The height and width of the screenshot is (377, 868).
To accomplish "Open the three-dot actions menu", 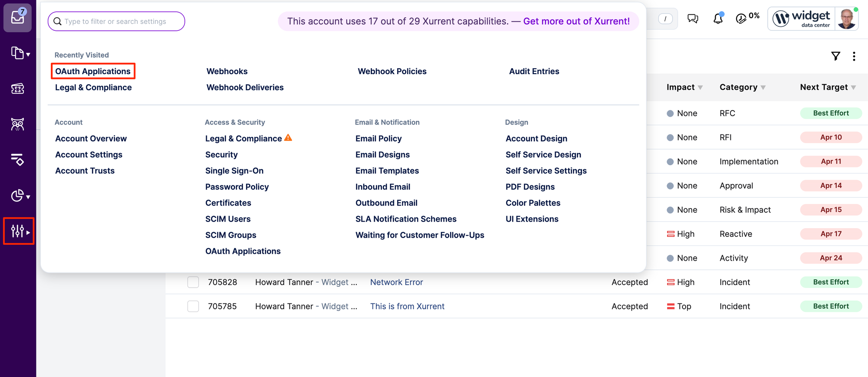I will pyautogui.click(x=854, y=56).
